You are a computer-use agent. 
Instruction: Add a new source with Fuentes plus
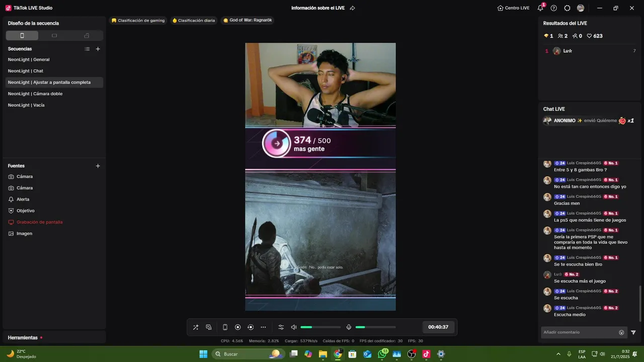point(98,166)
